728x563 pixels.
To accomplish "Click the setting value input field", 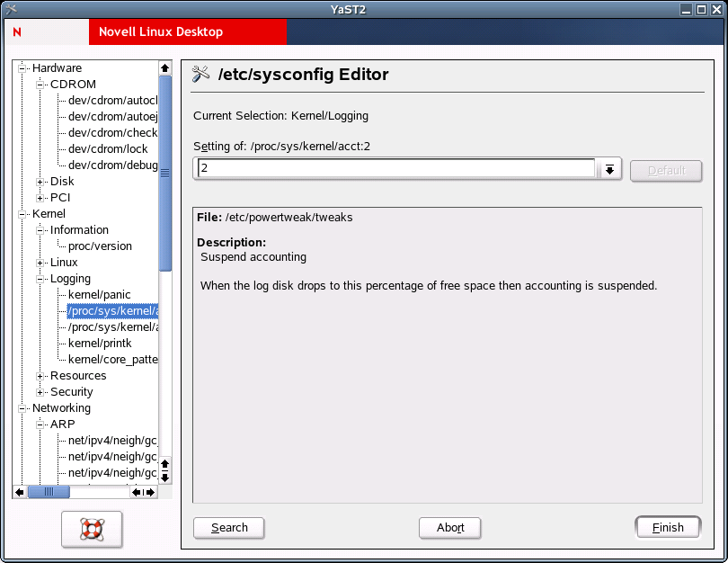I will click(396, 168).
